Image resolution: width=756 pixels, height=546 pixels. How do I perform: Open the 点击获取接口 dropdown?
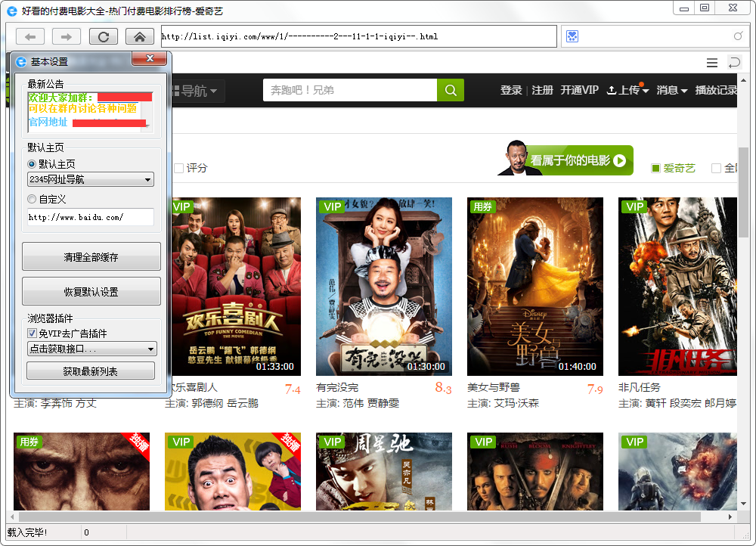click(x=92, y=349)
